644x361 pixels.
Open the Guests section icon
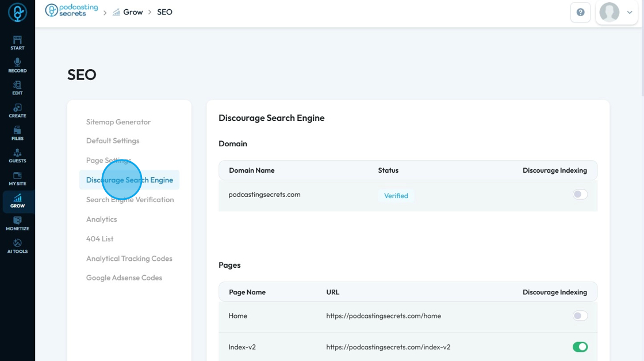17,155
